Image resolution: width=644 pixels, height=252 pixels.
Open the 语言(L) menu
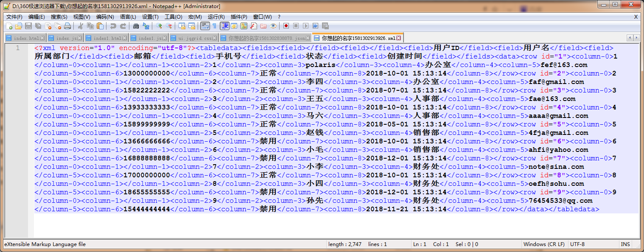128,17
